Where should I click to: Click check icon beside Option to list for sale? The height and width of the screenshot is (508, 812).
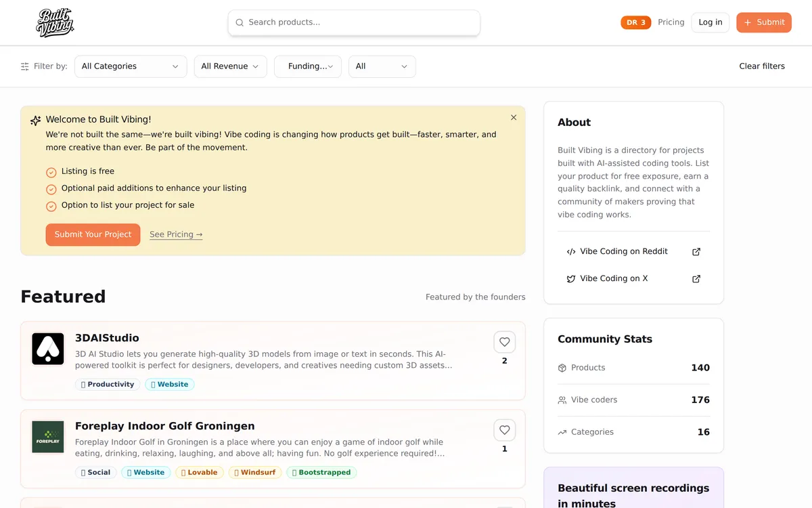tap(51, 206)
